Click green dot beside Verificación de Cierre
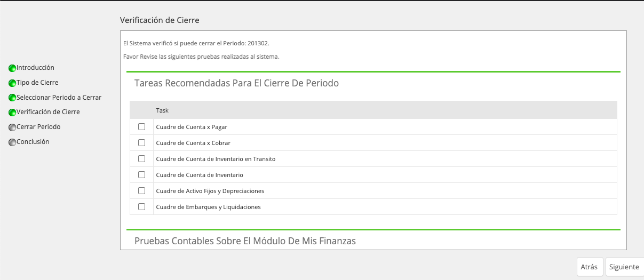The image size is (644, 280). coord(12,113)
